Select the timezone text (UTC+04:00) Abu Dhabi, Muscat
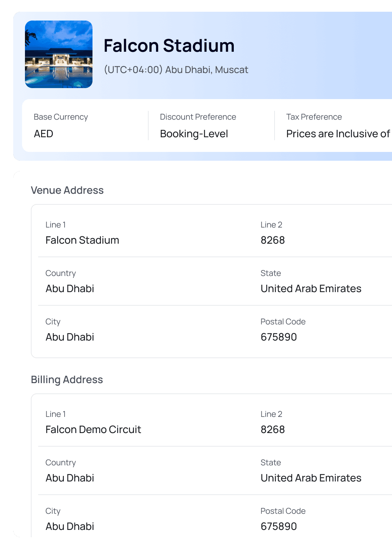Viewport: 392px width, 549px height. click(x=176, y=70)
